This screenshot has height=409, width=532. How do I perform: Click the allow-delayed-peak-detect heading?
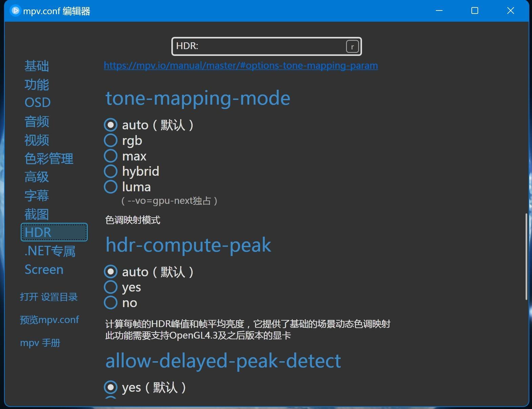click(223, 361)
